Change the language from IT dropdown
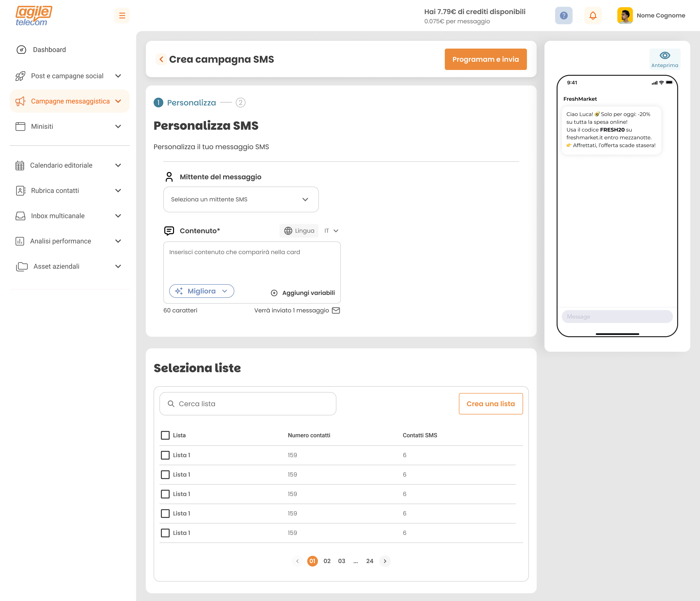Image resolution: width=700 pixels, height=601 pixels. [x=331, y=231]
